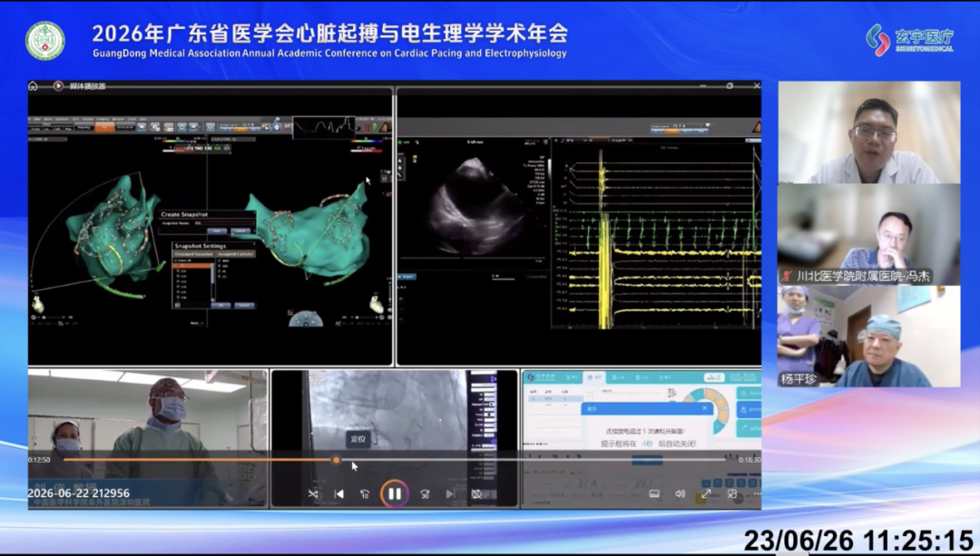Viewport: 980px width, 556px height.
Task: Click the orange playback progress handle
Action: coord(337,460)
